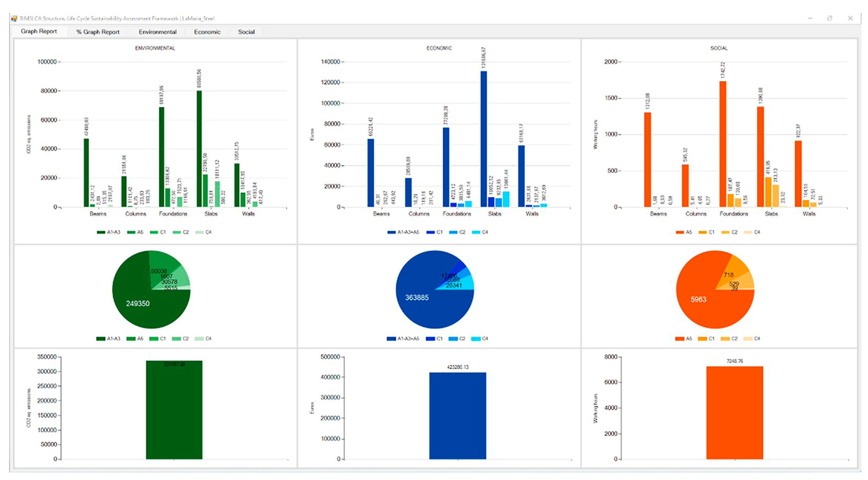The height and width of the screenshot is (480, 868).
Task: Maximize the application window
Action: click(x=830, y=19)
